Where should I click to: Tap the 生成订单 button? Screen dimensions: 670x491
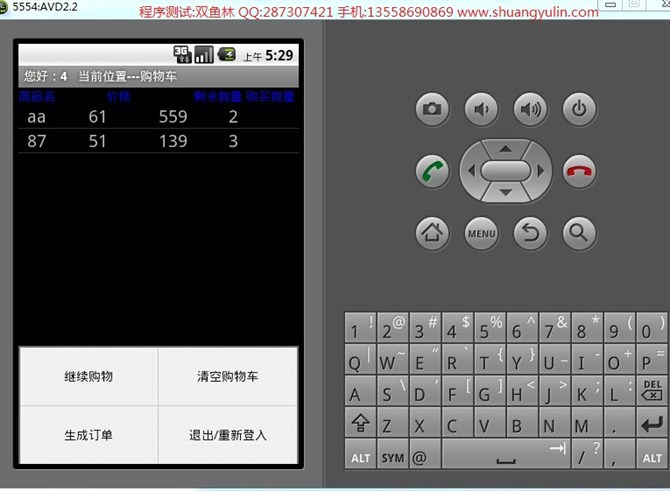coord(88,435)
